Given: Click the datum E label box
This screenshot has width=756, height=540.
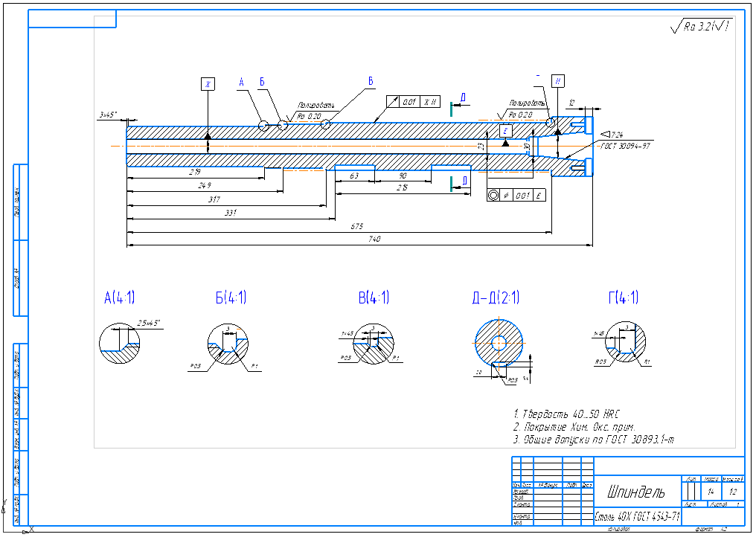Looking at the screenshot, I should [505, 130].
